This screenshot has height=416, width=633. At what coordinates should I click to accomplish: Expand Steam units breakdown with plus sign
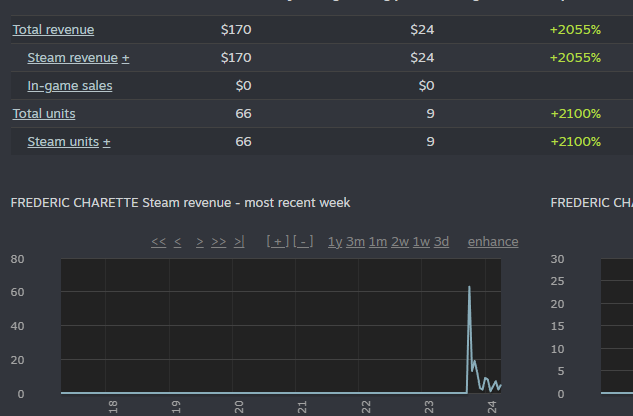(107, 142)
